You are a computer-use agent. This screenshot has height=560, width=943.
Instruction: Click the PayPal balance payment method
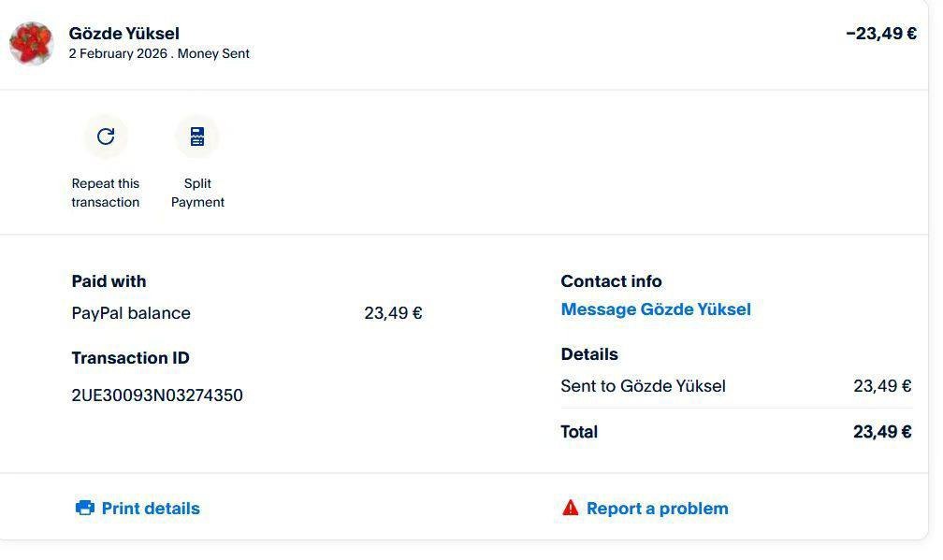(131, 313)
